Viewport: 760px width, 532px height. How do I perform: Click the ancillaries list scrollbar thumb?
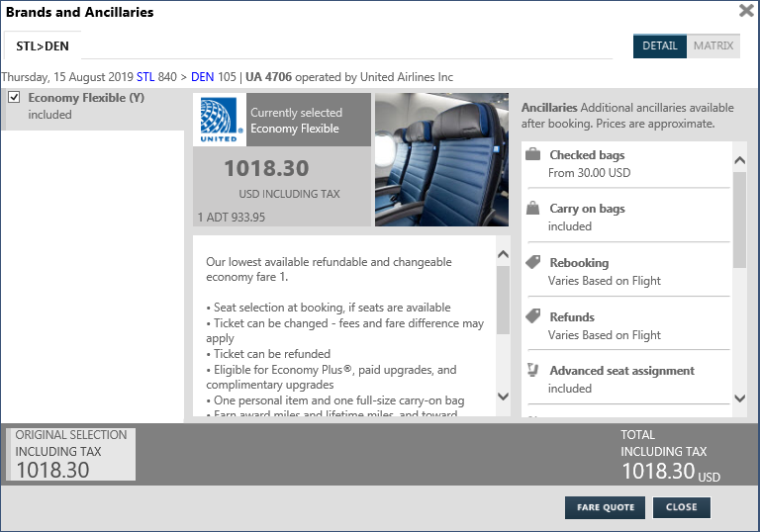(x=739, y=220)
